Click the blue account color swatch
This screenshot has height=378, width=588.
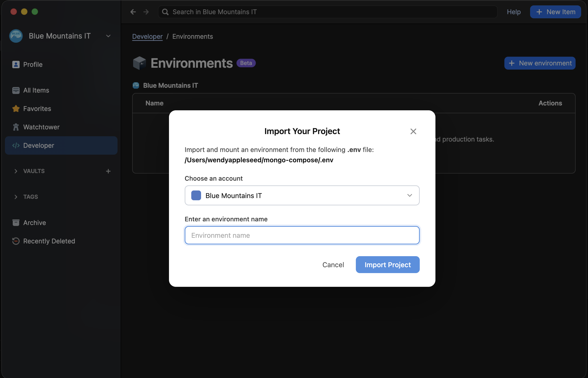point(196,195)
